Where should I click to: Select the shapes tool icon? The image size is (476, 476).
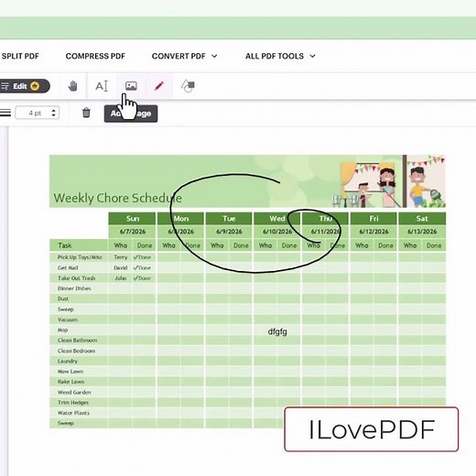coord(188,86)
